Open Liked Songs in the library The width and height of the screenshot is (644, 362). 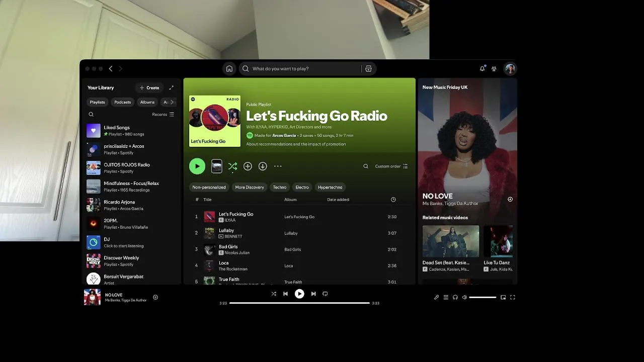pyautogui.click(x=131, y=131)
